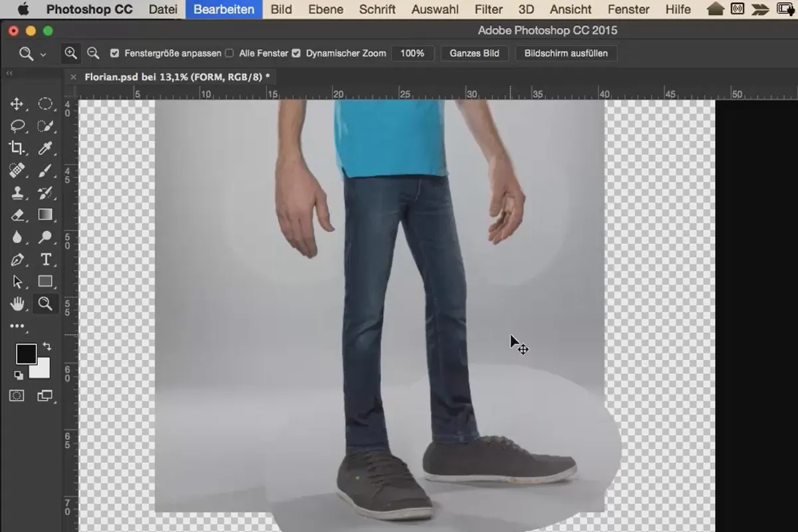This screenshot has width=798, height=532.
Task: Expand the toolbar panel chevrons
Action: (9, 74)
